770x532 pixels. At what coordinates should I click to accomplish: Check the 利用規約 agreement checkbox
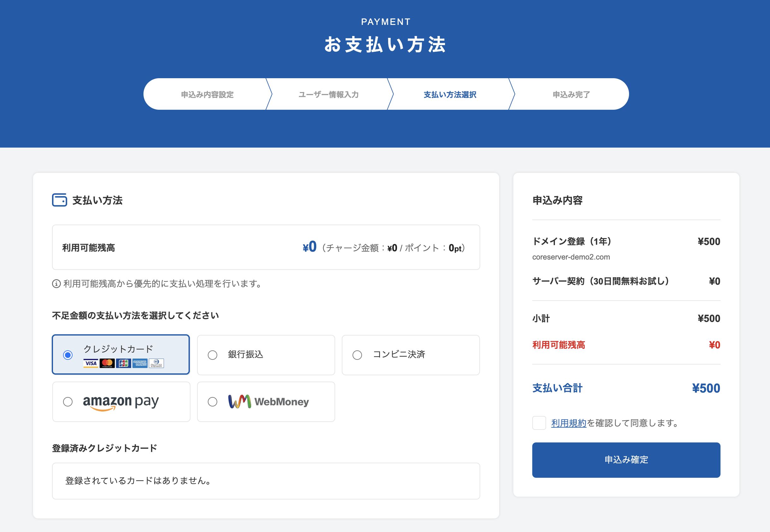[539, 423]
